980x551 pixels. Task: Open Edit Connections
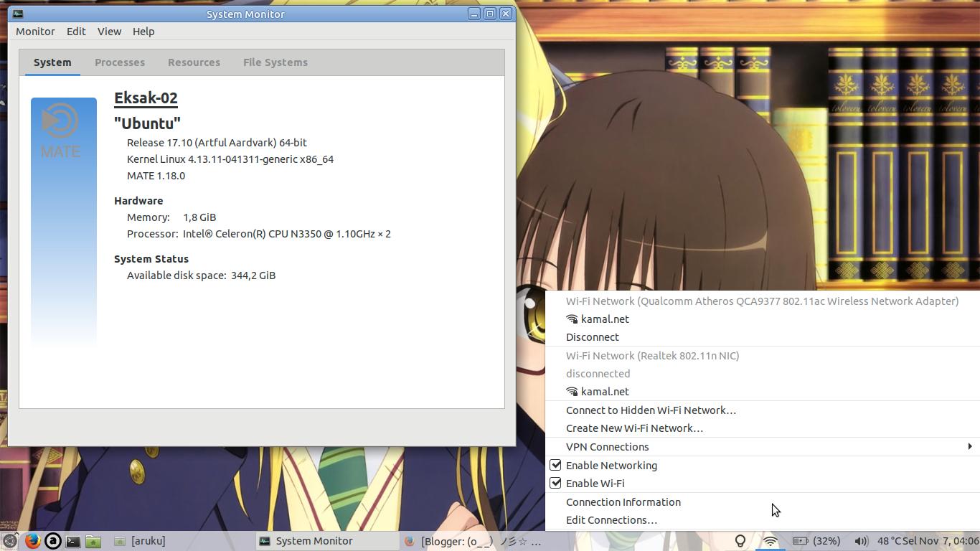[x=611, y=520]
